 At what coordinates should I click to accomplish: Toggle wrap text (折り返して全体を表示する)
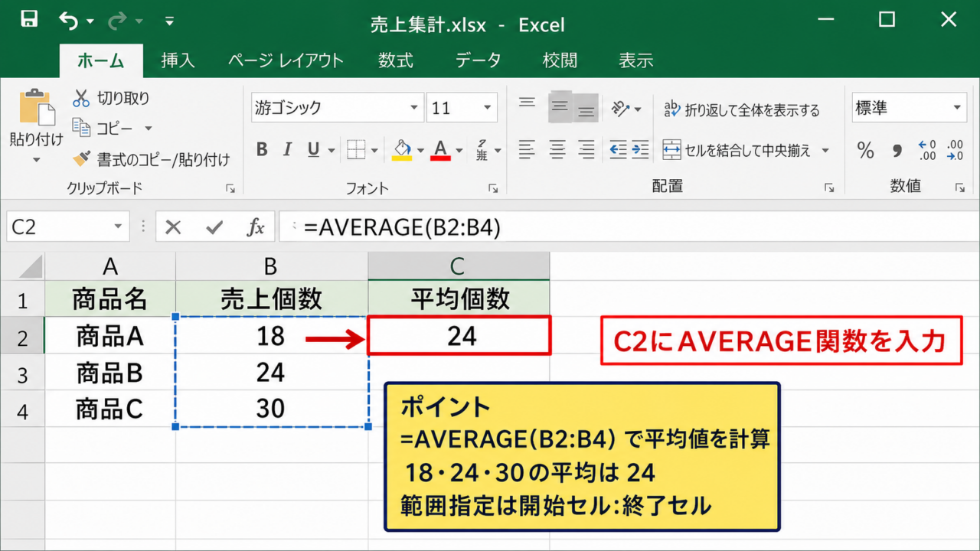(741, 109)
